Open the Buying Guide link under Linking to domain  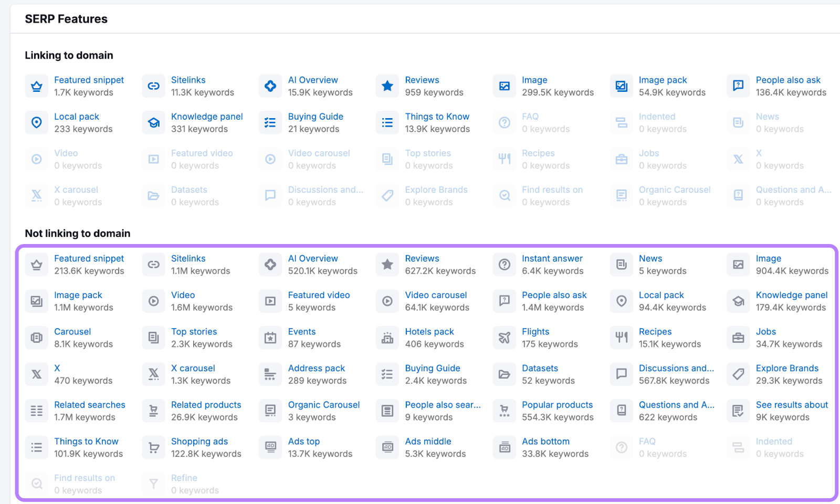click(x=316, y=116)
